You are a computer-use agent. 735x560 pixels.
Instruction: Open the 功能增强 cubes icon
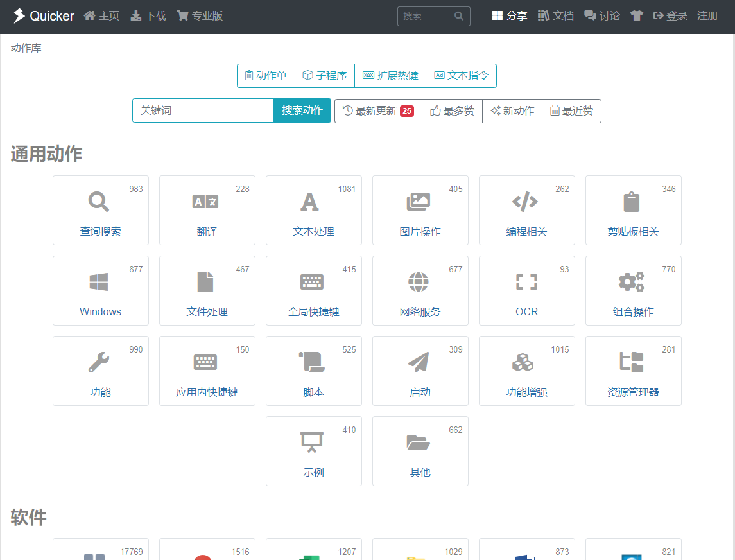pos(523,363)
